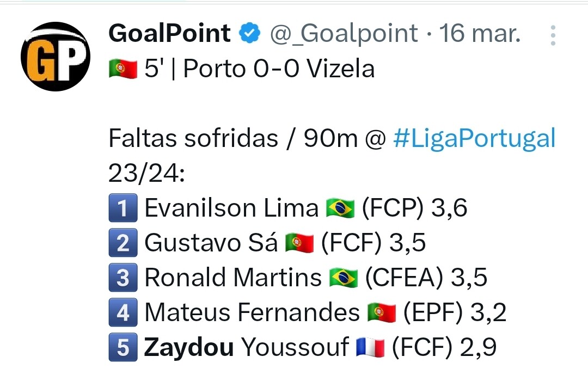
Task: Click the number 4 keycap emoji
Action: [x=123, y=312]
